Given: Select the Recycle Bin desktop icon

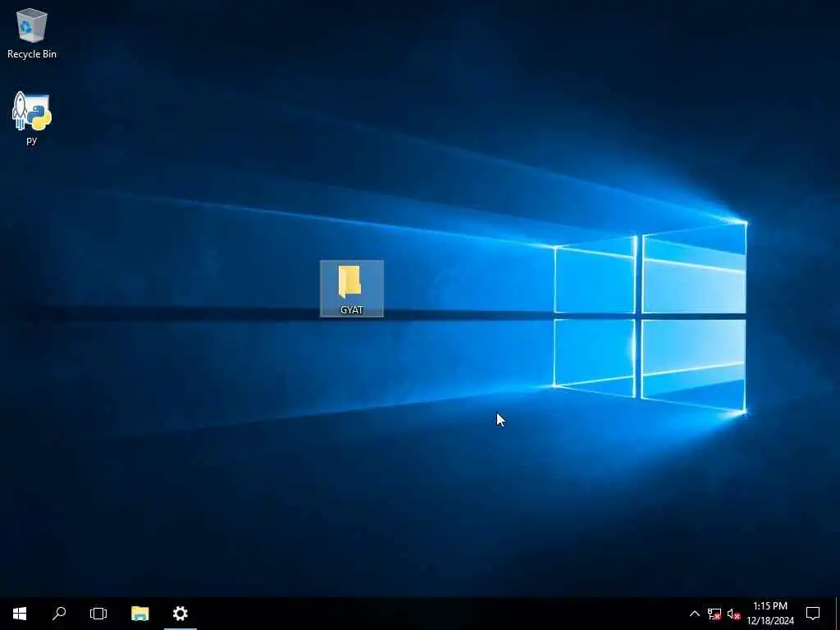Looking at the screenshot, I should (32, 33).
